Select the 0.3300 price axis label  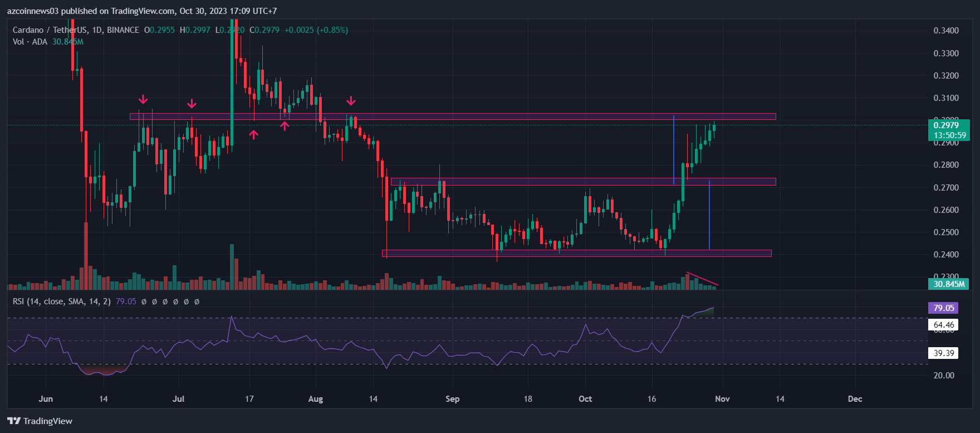946,53
